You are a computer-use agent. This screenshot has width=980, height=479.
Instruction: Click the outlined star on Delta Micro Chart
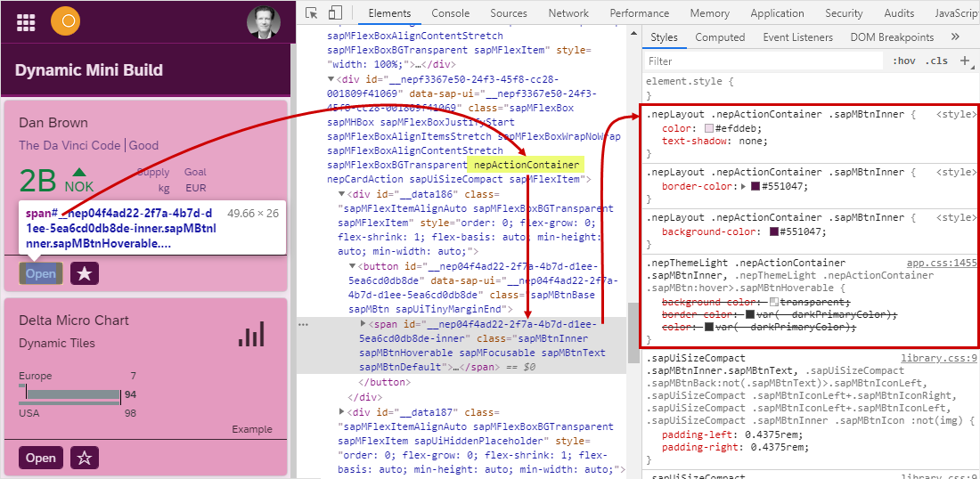click(x=85, y=458)
